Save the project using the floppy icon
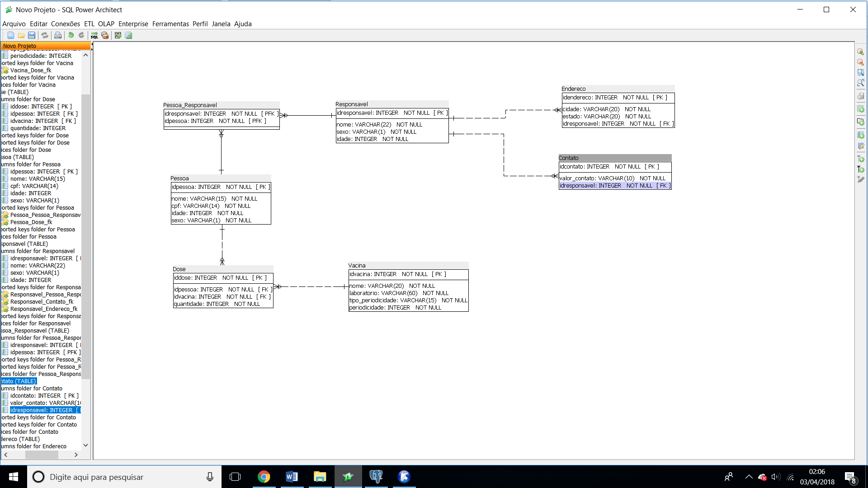868x488 pixels. 32,35
